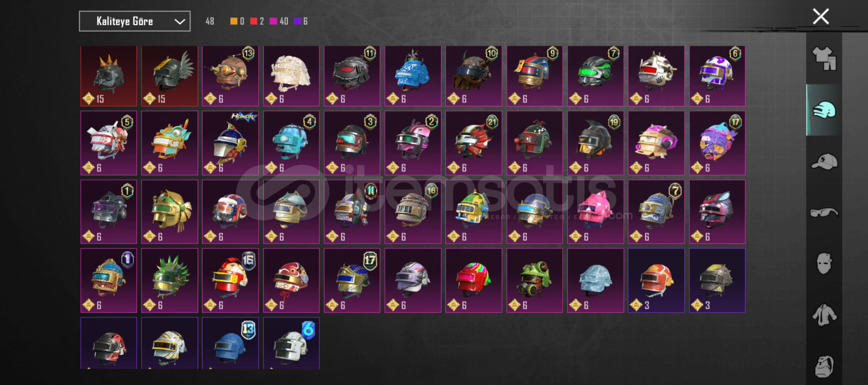Select the spiked skull helmet worth 15
The image size is (868, 385).
point(109,76)
